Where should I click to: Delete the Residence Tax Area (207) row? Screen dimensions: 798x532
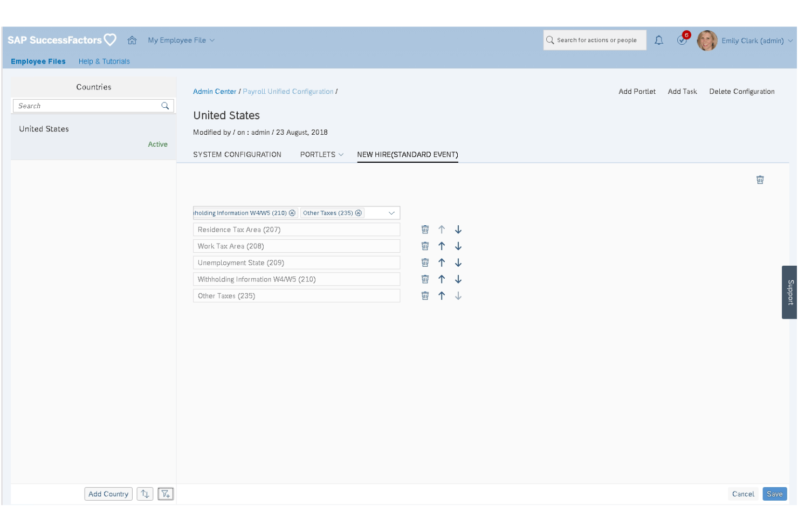(x=425, y=230)
